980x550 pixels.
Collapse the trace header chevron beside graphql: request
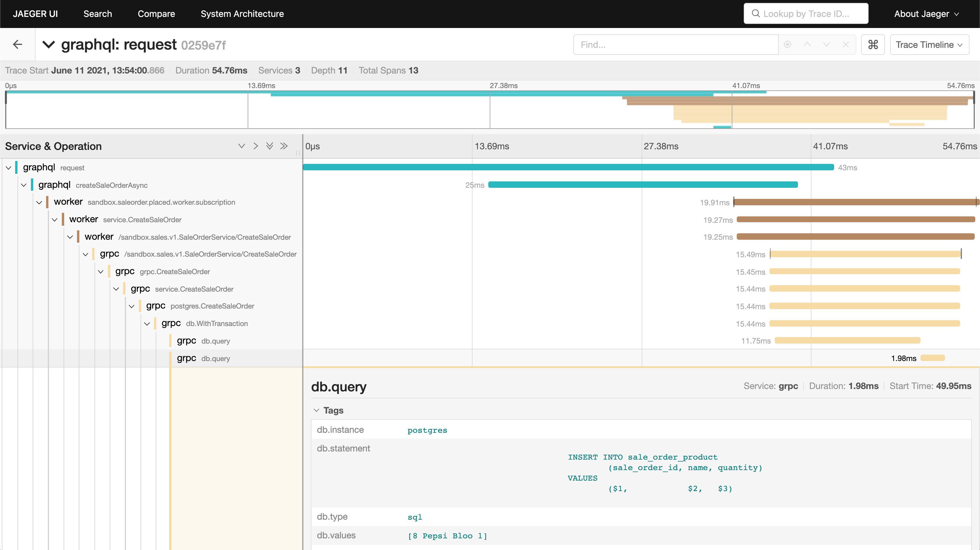49,45
